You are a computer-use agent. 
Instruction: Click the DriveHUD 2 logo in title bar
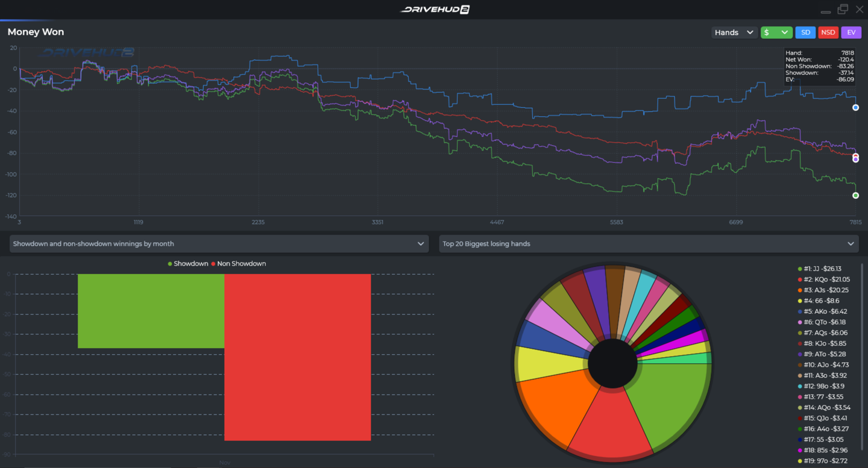pyautogui.click(x=434, y=9)
